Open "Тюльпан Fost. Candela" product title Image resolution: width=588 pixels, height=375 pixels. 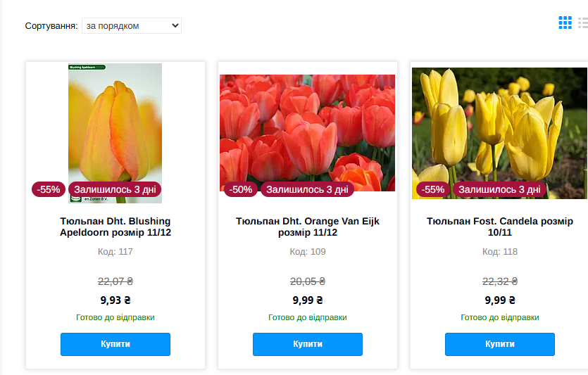[500, 227]
